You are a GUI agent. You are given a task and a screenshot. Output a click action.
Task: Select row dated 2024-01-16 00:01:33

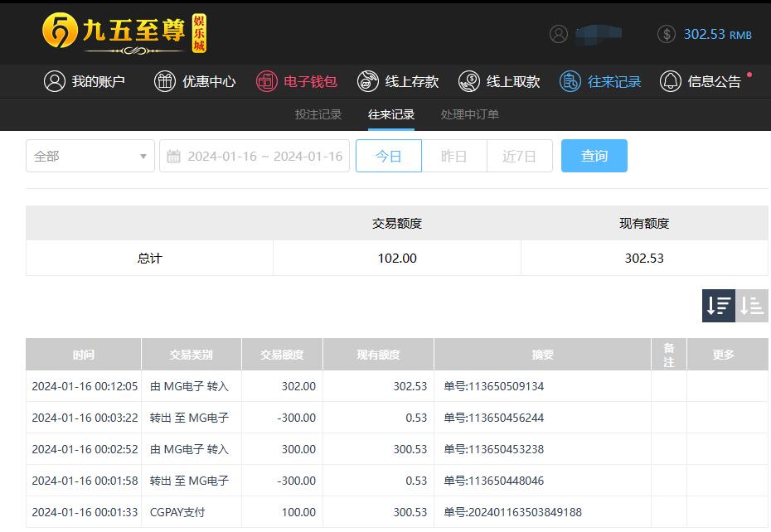click(397, 512)
